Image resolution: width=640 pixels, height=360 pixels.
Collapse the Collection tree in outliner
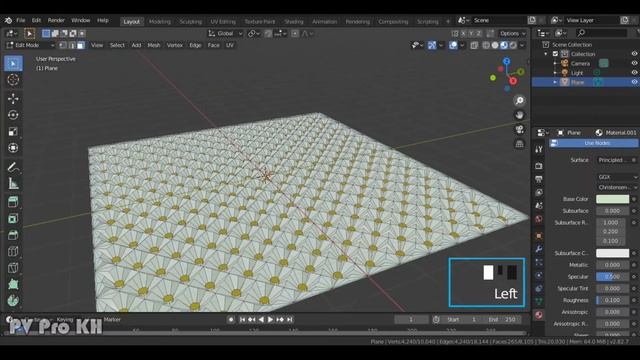546,54
